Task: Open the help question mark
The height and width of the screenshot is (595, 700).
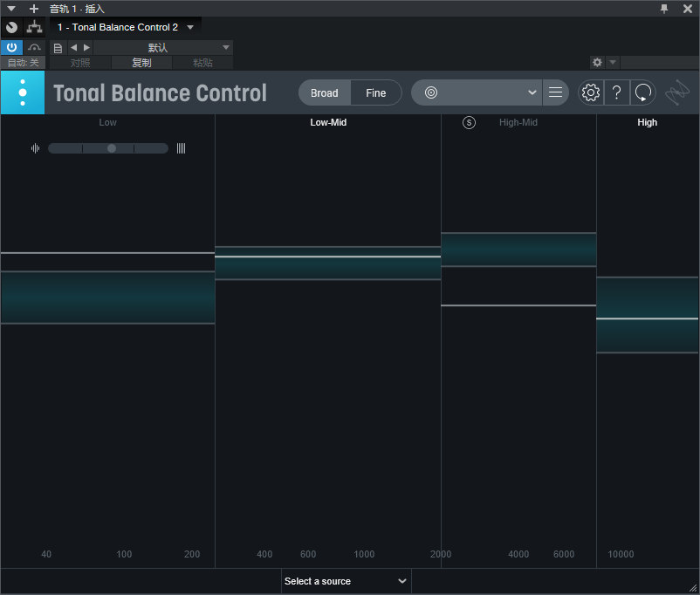Action: tap(616, 92)
